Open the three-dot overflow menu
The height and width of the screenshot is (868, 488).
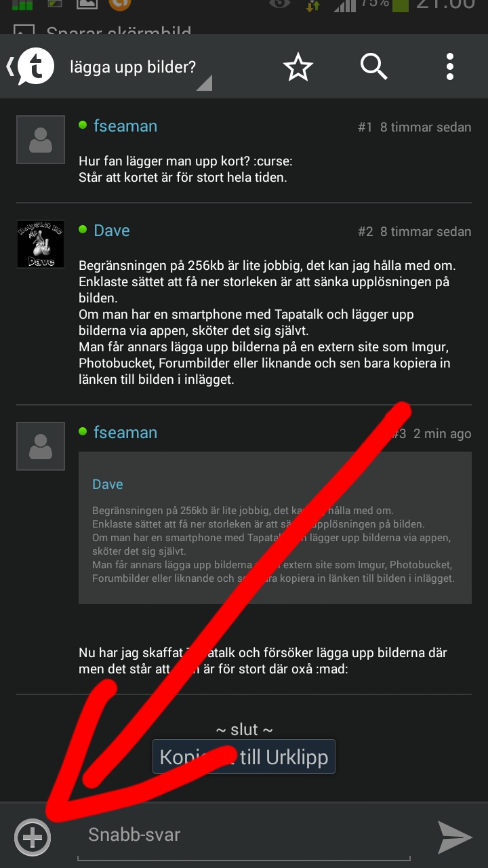click(x=449, y=67)
